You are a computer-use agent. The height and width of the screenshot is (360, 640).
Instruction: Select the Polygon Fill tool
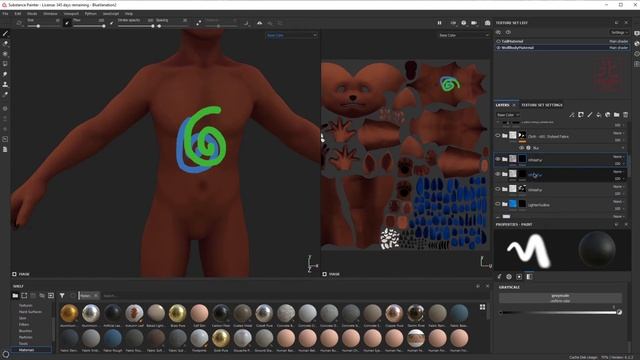(5, 64)
